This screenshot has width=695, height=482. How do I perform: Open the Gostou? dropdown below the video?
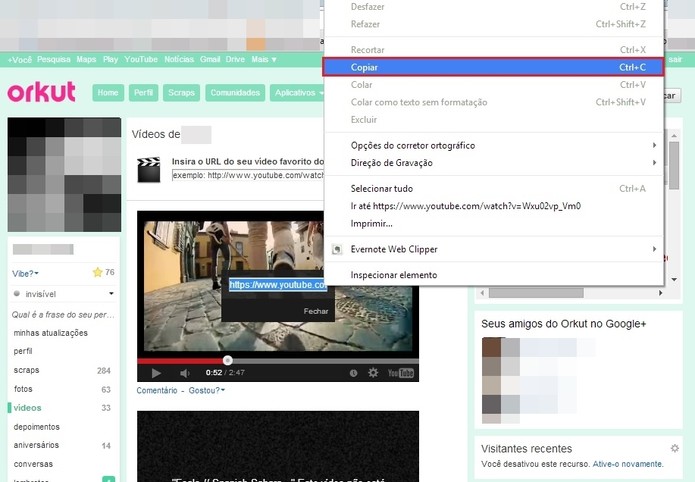tap(207, 391)
